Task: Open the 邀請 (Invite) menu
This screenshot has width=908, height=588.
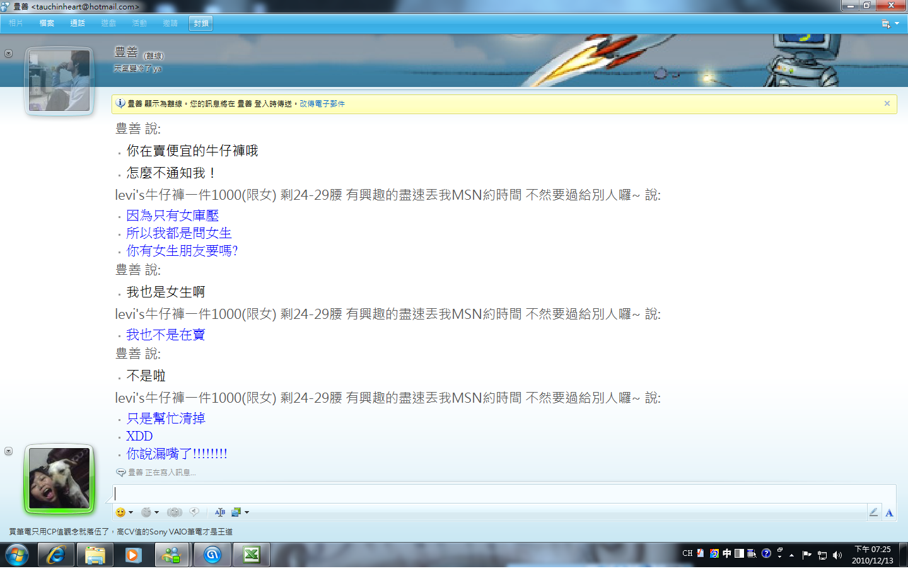Action: point(170,23)
